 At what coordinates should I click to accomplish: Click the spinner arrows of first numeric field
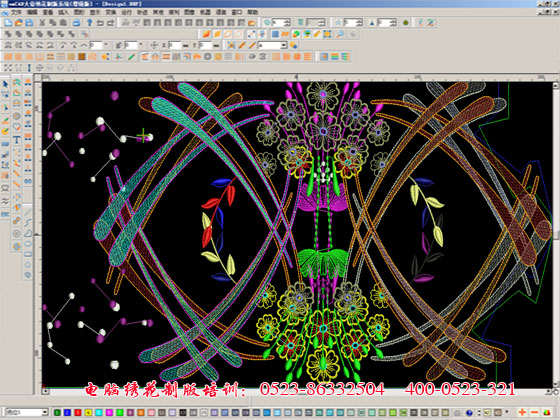click(288, 22)
